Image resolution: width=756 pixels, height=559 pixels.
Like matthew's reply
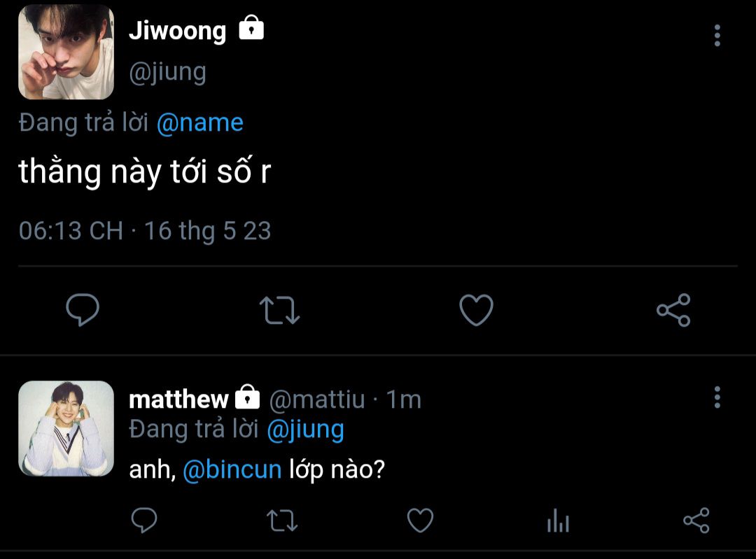[421, 521]
